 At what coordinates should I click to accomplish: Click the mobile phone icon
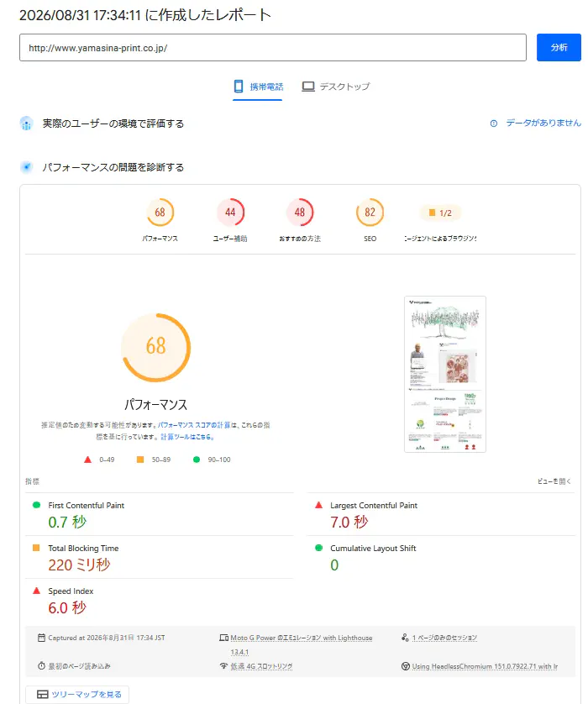coord(239,87)
